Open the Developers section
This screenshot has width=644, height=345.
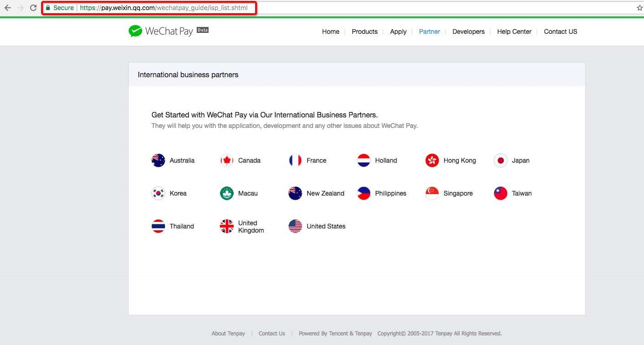click(469, 32)
